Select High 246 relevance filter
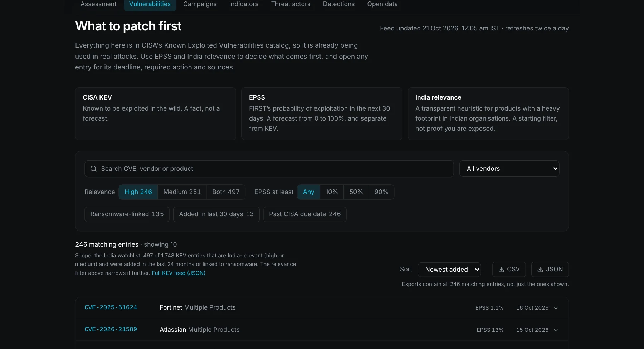The image size is (644, 349). (138, 192)
